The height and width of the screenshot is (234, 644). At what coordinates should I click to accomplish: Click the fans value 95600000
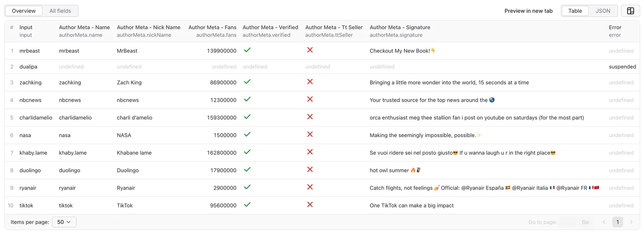(223, 205)
